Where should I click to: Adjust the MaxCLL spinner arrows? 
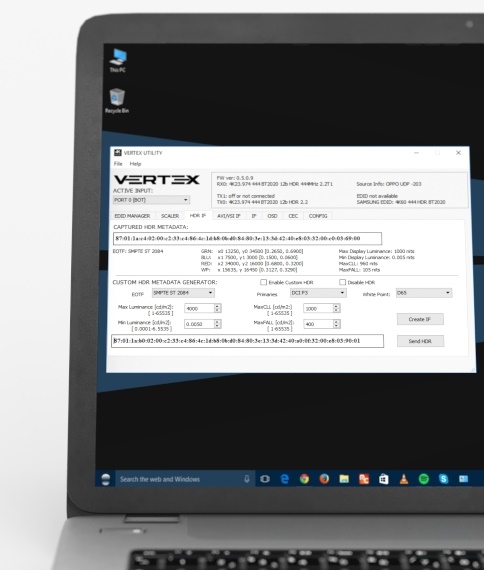pyautogui.click(x=336, y=308)
